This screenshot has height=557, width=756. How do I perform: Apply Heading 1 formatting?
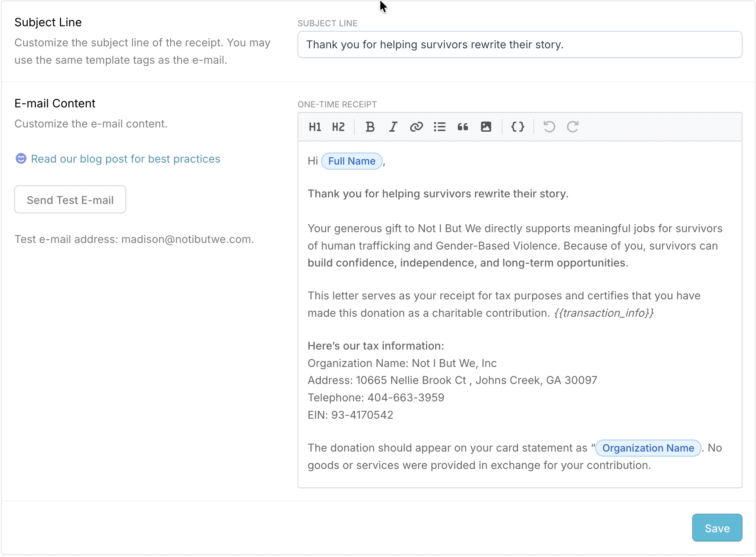pos(315,127)
